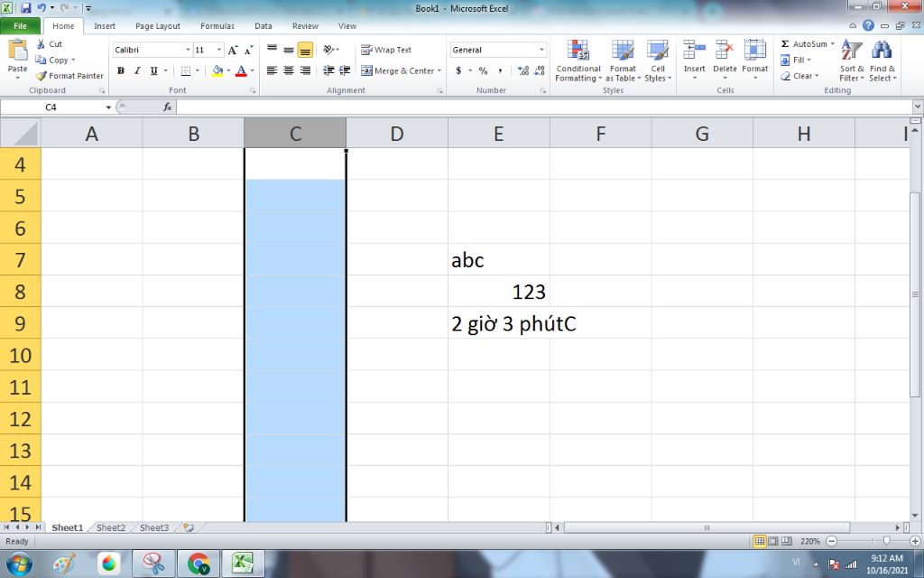924x578 pixels.
Task: Select row 9 header
Action: click(x=20, y=323)
